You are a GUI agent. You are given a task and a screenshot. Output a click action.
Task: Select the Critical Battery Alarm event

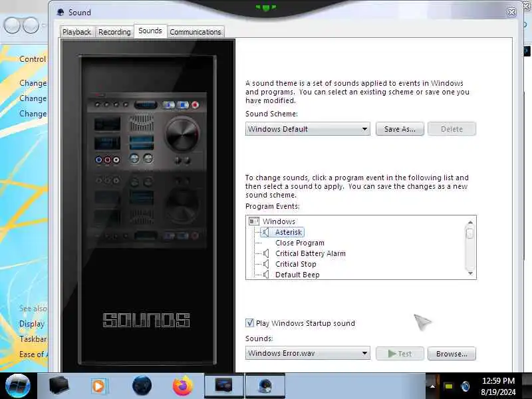tap(311, 253)
